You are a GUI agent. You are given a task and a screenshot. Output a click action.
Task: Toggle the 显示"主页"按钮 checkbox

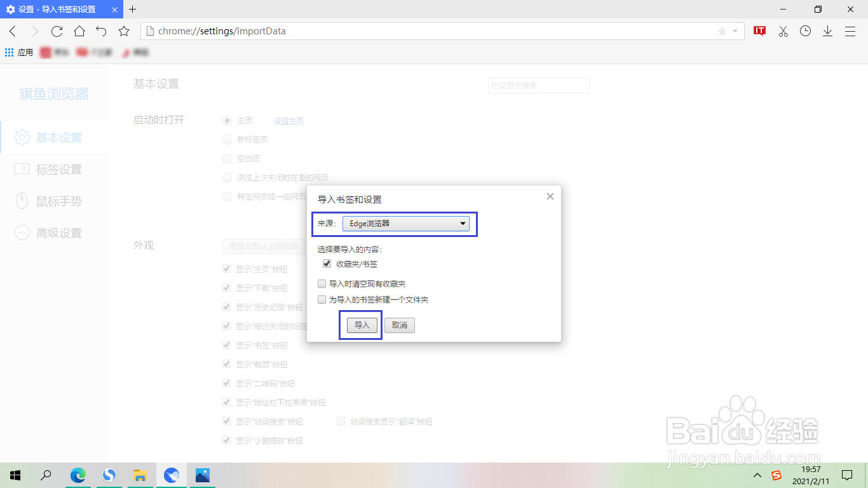[226, 269]
